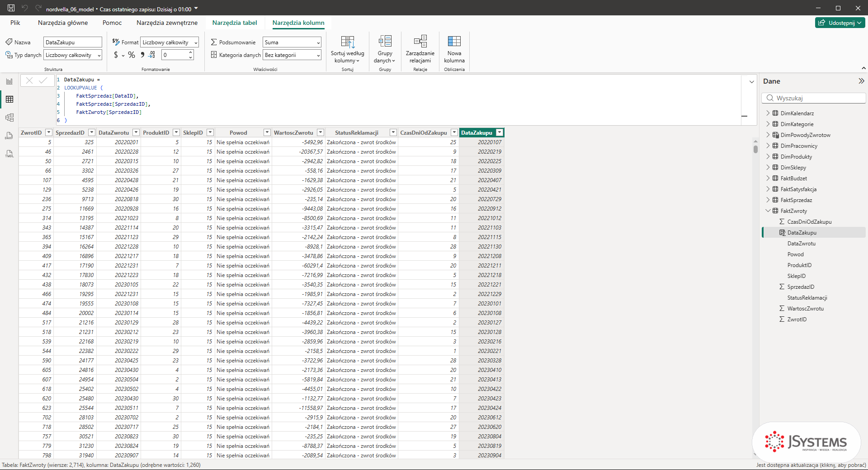The width and height of the screenshot is (868, 470).
Task: Click the update available status message
Action: 811,465
